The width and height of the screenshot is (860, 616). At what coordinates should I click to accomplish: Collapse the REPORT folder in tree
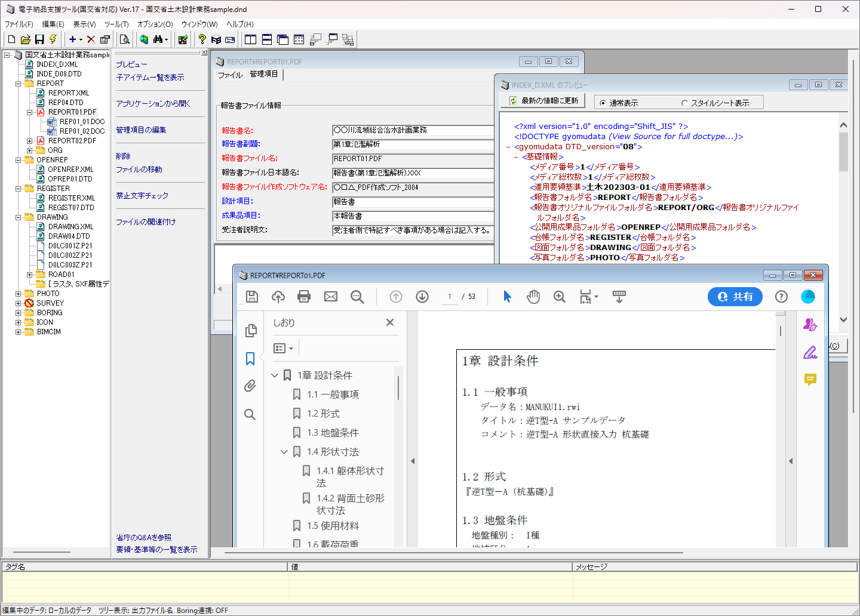pos(18,84)
